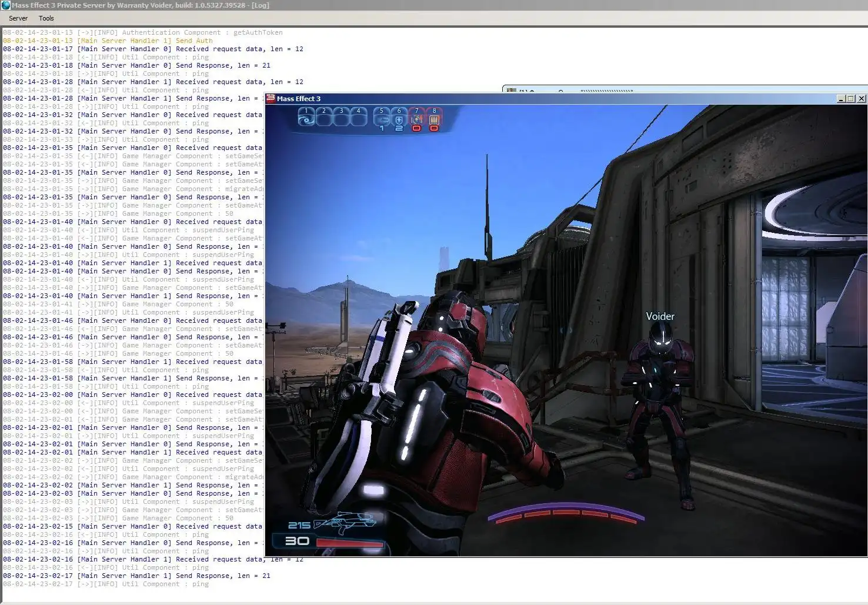Viewport: 868px width, 605px height.
Task: Select 01-41 Game Manager Component : 50 line
Action: (x=118, y=304)
